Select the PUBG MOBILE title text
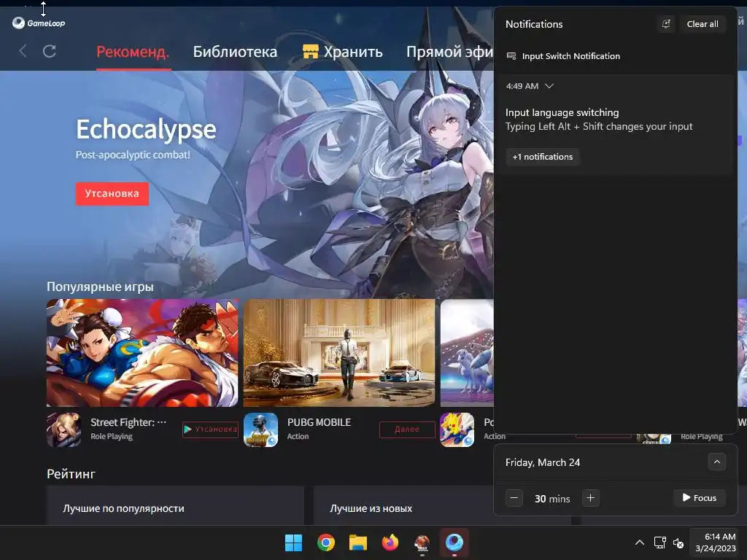 [319, 422]
